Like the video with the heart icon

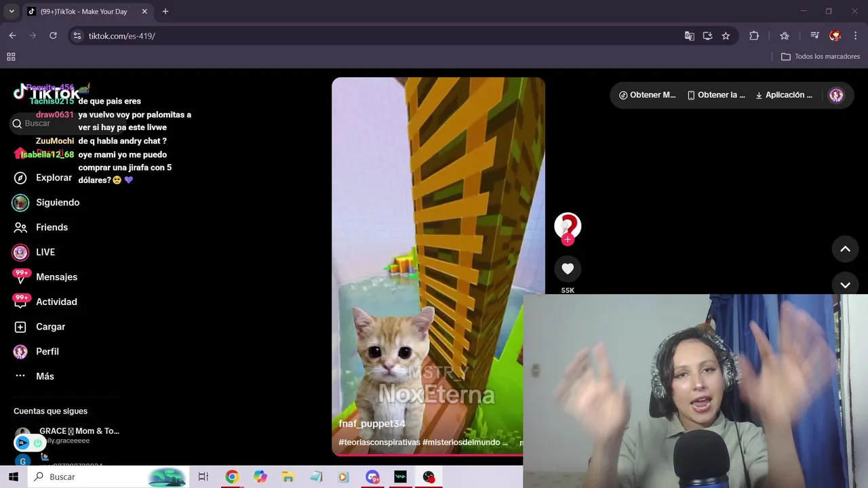(x=568, y=269)
